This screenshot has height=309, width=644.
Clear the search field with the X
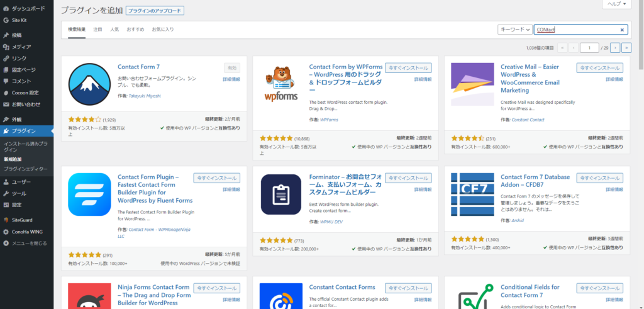622,30
